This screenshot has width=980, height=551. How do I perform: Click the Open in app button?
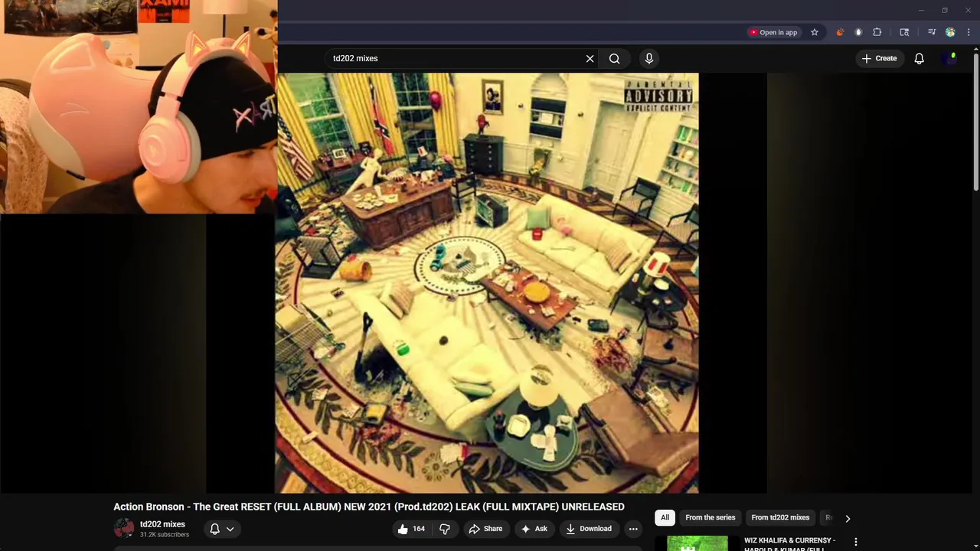pyautogui.click(x=773, y=32)
